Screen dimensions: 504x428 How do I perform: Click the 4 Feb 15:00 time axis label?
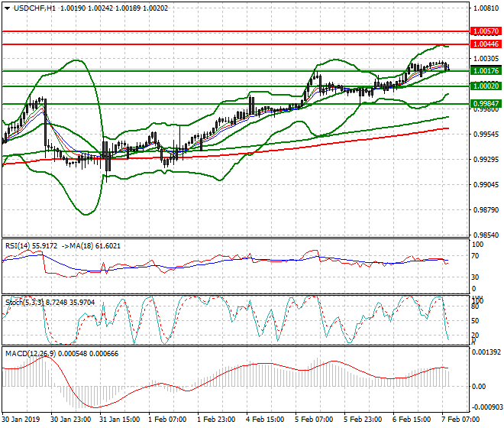[x=265, y=420]
